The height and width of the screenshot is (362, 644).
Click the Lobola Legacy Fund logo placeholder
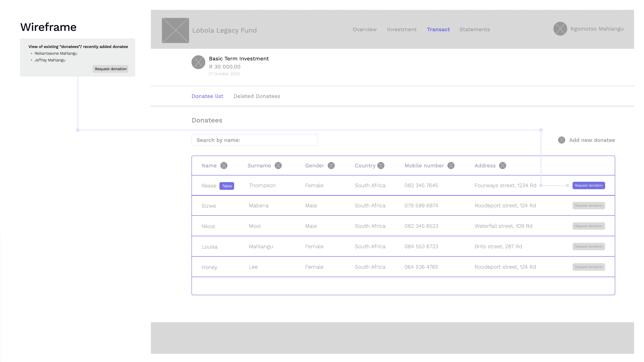click(175, 30)
